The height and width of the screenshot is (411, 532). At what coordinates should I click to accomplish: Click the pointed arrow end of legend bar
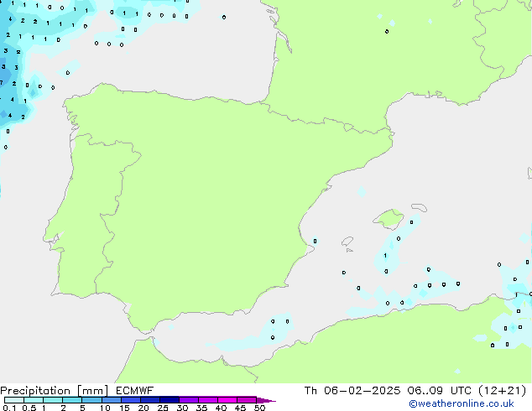click(x=269, y=400)
